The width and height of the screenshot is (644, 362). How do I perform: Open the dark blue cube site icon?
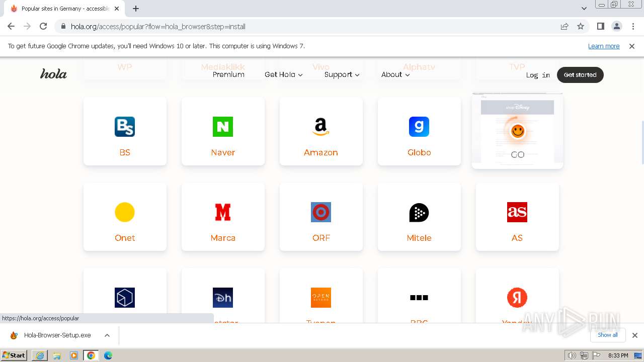click(x=125, y=298)
